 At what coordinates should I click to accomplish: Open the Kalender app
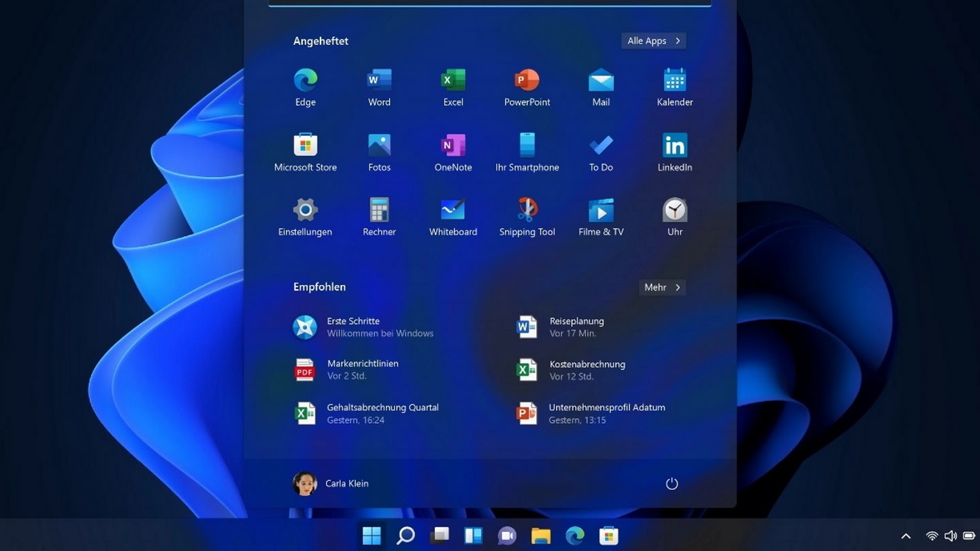[674, 81]
